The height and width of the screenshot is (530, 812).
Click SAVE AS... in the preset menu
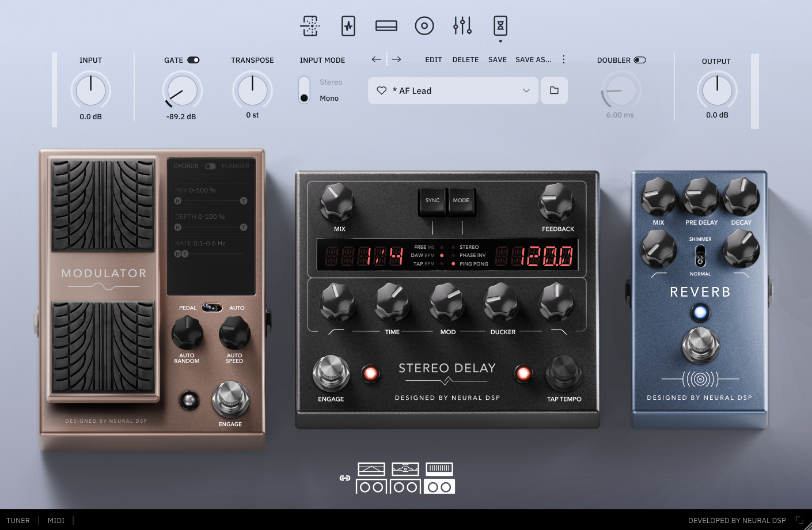[533, 59]
